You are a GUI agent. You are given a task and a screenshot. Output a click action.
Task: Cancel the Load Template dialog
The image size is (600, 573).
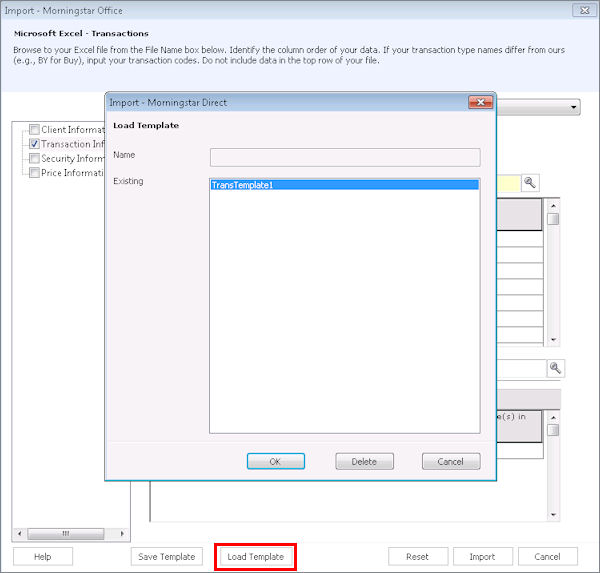(x=450, y=461)
